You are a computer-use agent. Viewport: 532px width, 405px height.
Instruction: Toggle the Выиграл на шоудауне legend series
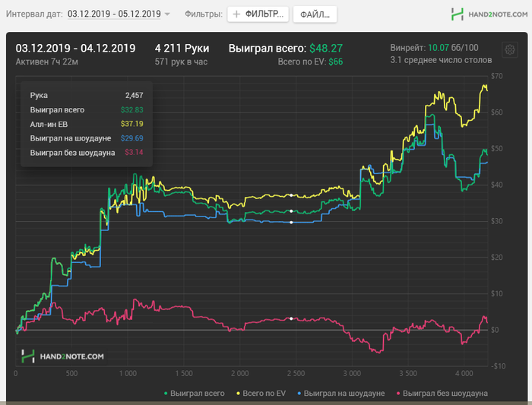tap(341, 394)
